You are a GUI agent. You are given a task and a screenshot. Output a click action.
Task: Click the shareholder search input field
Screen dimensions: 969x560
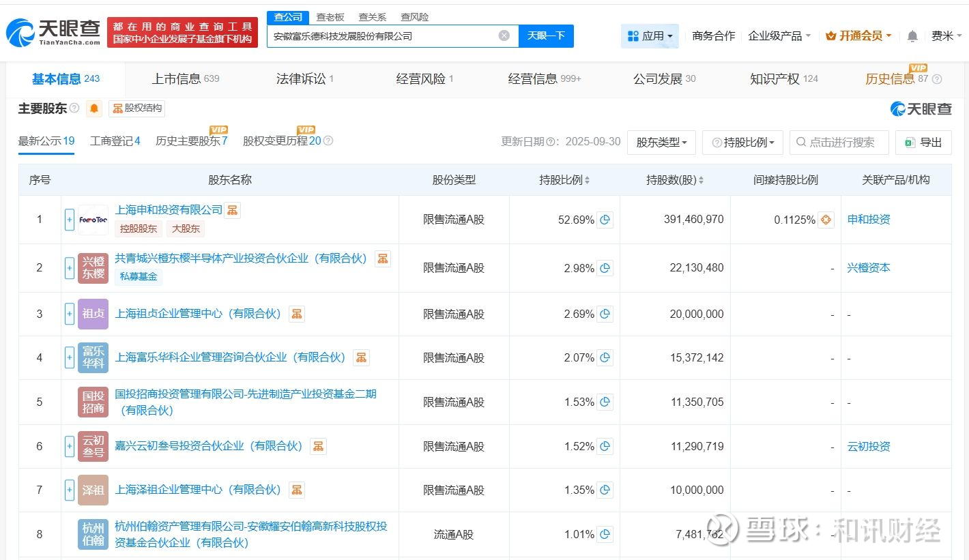pos(846,143)
